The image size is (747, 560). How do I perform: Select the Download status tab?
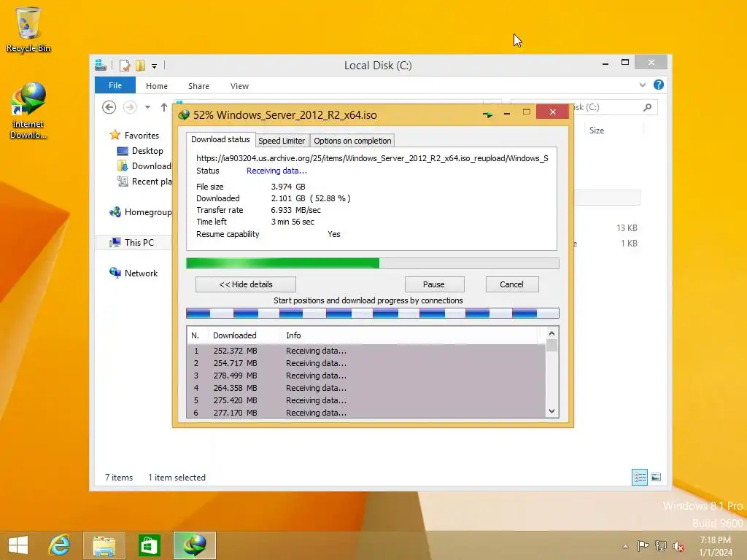[220, 139]
